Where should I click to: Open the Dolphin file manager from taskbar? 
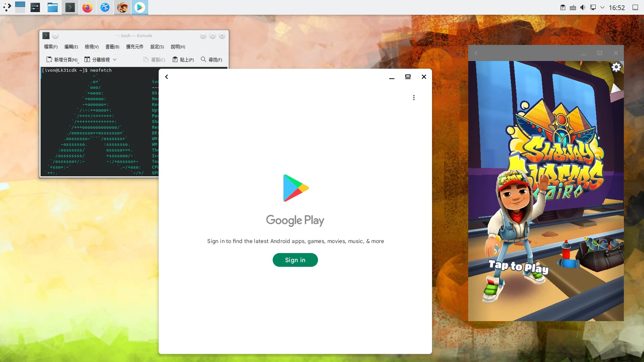pos(52,7)
